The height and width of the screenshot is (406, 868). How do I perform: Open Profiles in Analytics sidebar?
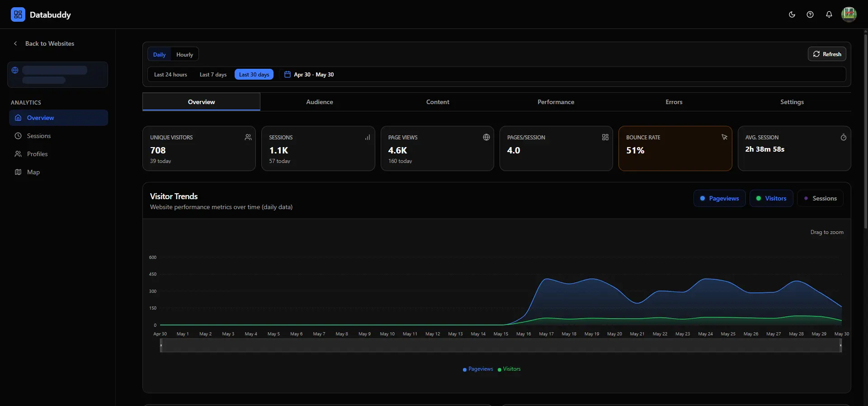click(x=58, y=154)
